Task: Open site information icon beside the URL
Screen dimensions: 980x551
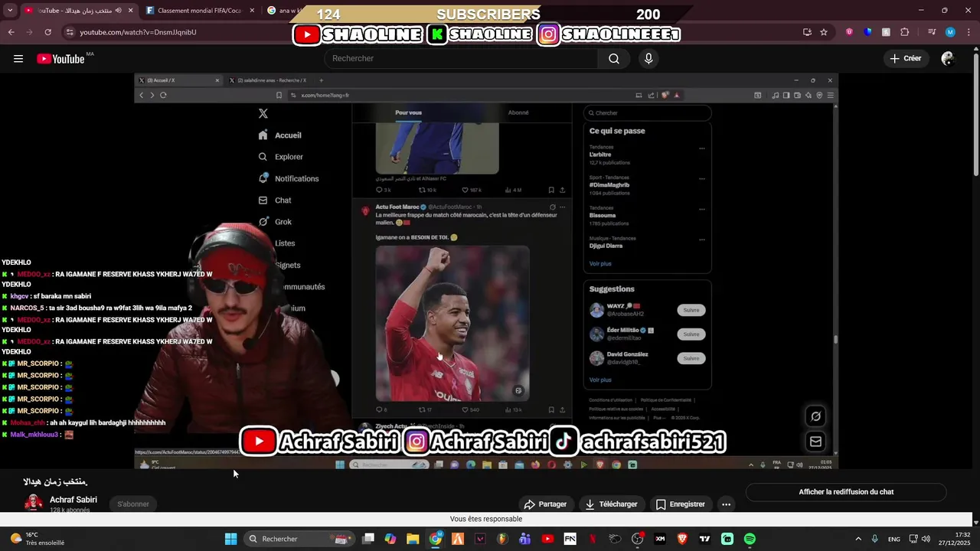Action: click(70, 32)
